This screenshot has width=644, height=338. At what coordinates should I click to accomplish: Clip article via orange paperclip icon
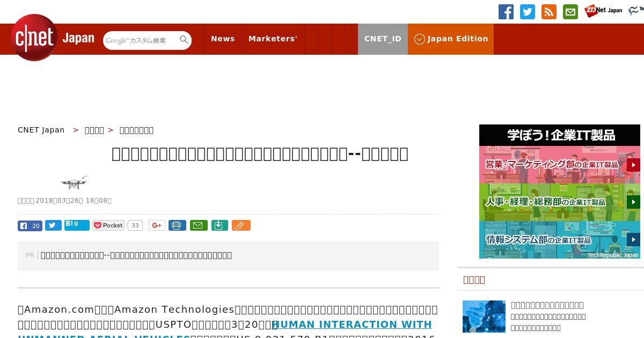click(x=241, y=225)
